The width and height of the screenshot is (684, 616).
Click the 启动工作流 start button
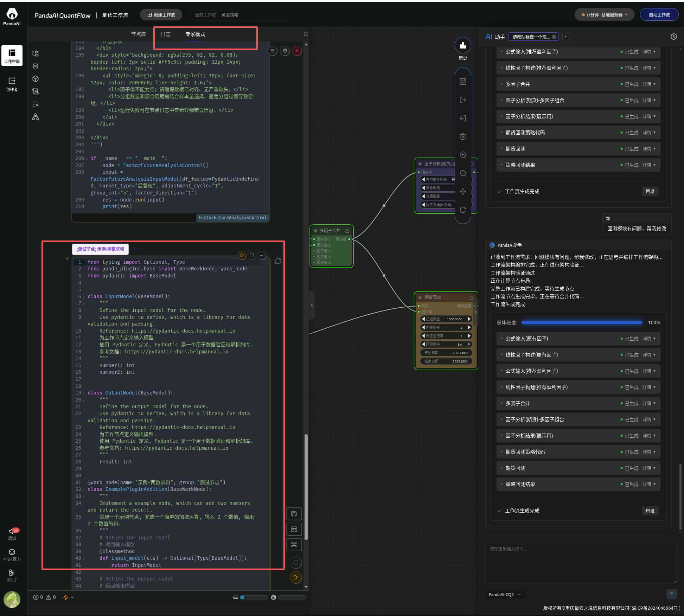(659, 15)
